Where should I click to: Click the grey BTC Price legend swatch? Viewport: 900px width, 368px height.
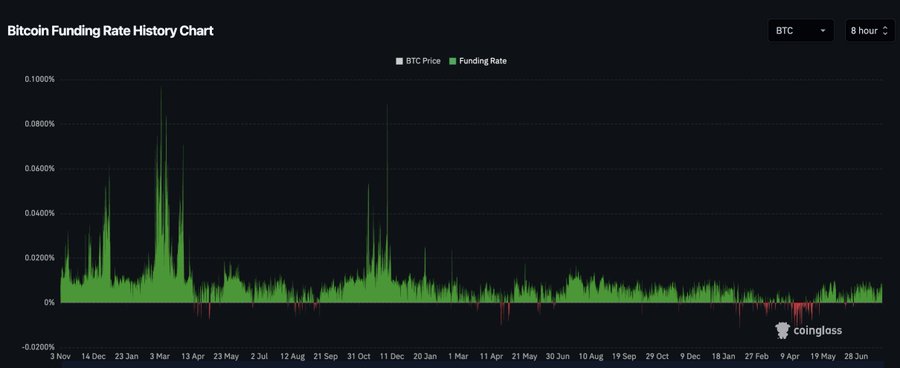coord(399,61)
